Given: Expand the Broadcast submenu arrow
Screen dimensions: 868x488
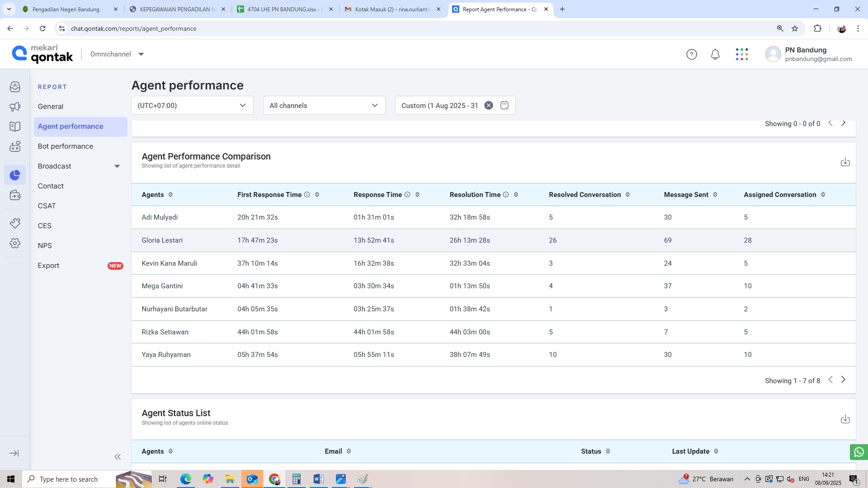Looking at the screenshot, I should click(117, 166).
